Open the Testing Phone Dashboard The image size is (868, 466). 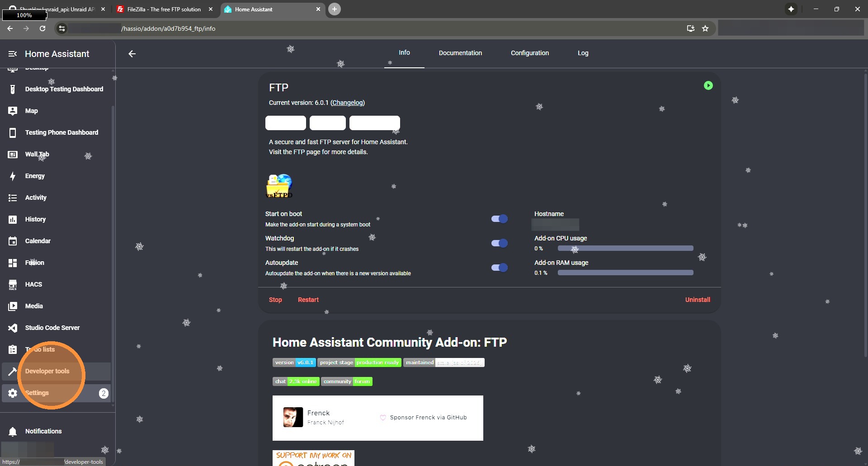pyautogui.click(x=56, y=132)
